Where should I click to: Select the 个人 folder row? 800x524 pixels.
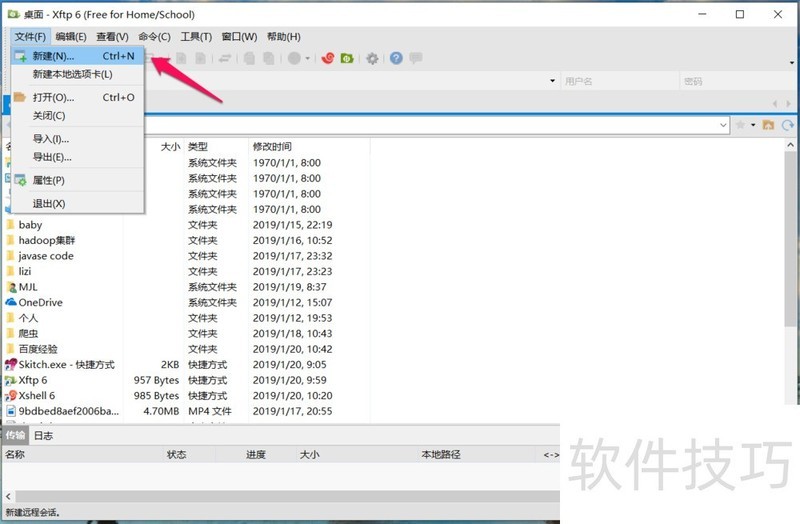coord(187,318)
